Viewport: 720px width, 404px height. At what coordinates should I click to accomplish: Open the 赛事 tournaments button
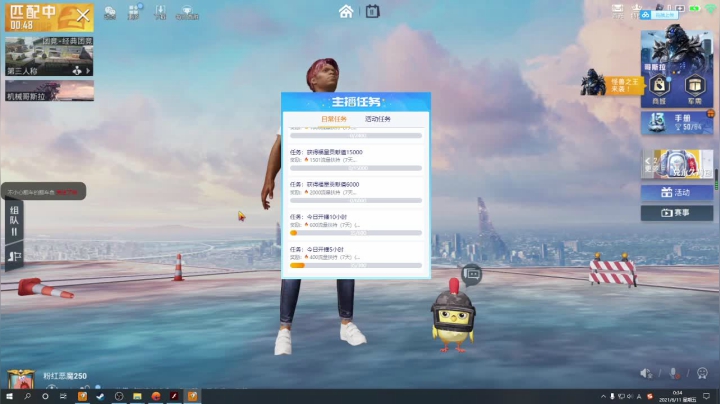(677, 213)
